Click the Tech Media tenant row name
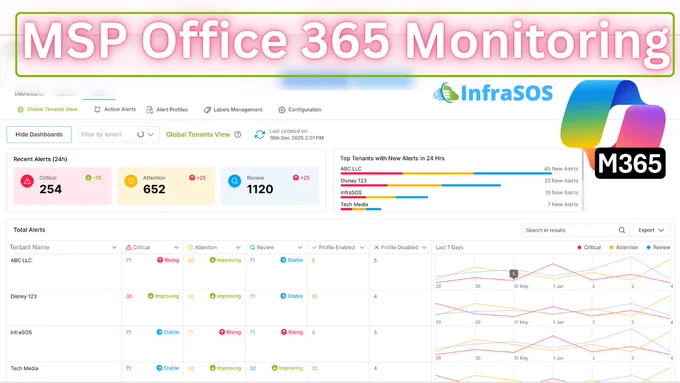Screen dimensions: 680x383 coord(24,368)
